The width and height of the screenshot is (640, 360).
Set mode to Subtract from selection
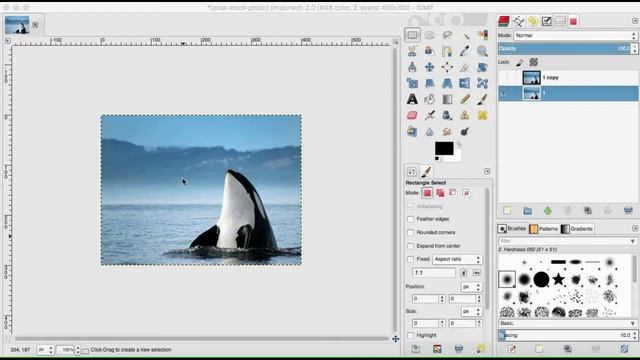tap(453, 193)
